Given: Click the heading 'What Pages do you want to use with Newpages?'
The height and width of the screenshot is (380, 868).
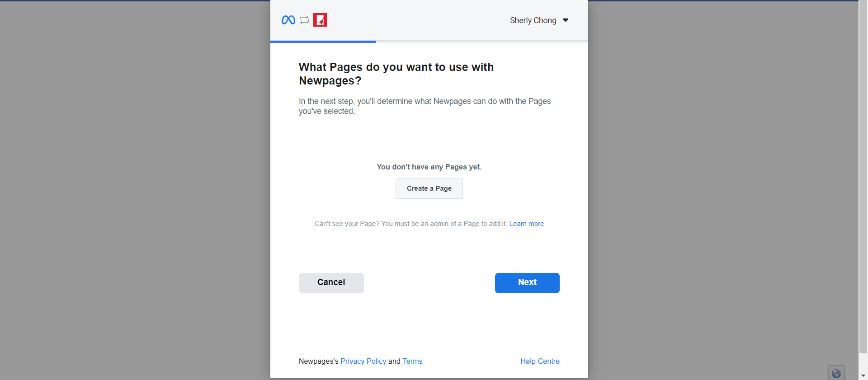Looking at the screenshot, I should tap(396, 74).
